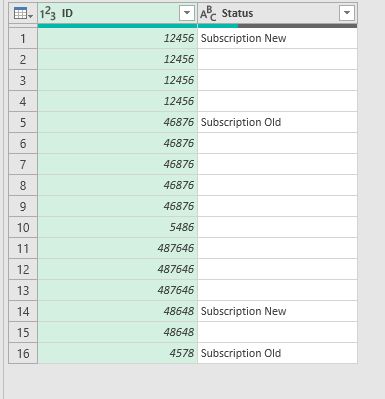Select row number 15
This screenshot has width=385, height=399.
(x=23, y=332)
